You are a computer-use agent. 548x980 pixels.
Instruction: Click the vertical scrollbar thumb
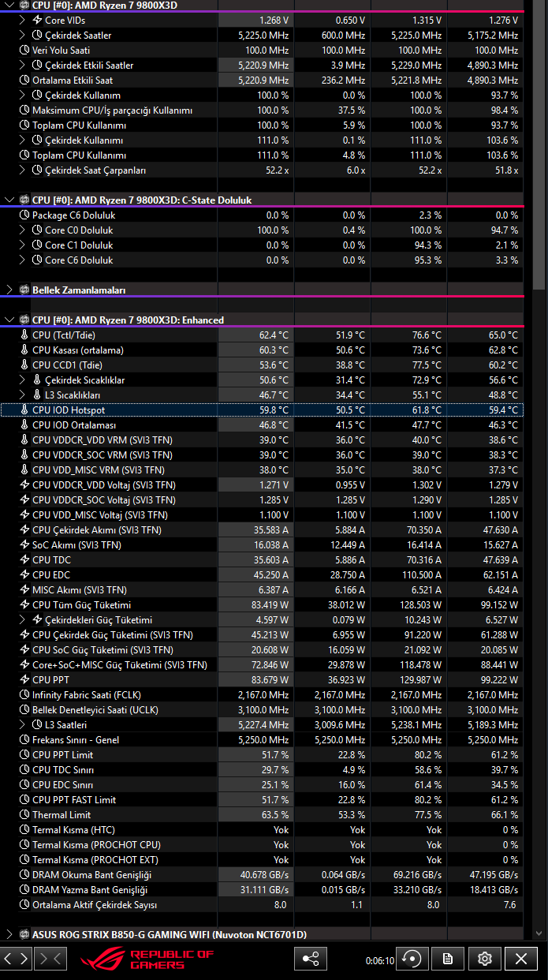tap(539, 146)
